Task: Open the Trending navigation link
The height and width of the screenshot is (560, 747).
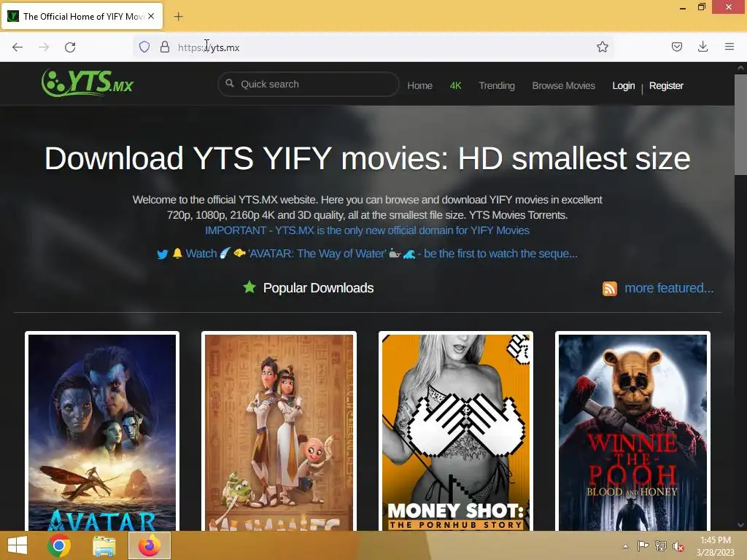Action: pyautogui.click(x=496, y=86)
